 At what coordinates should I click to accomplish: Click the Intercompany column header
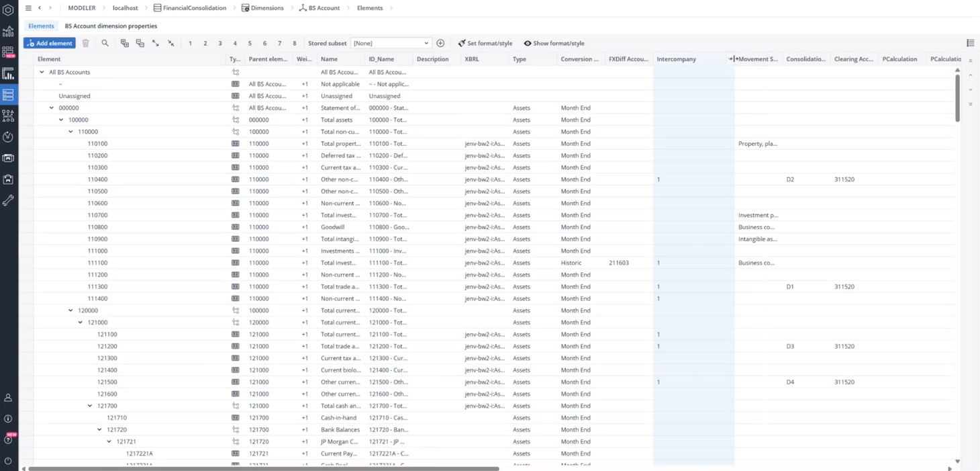(x=676, y=59)
